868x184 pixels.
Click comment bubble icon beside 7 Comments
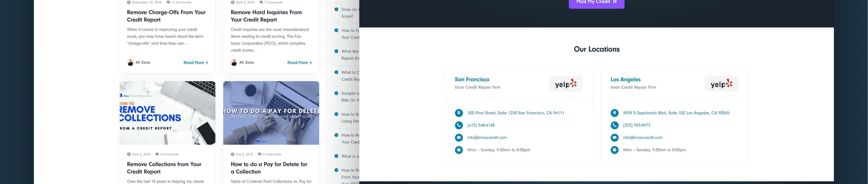(x=261, y=2)
